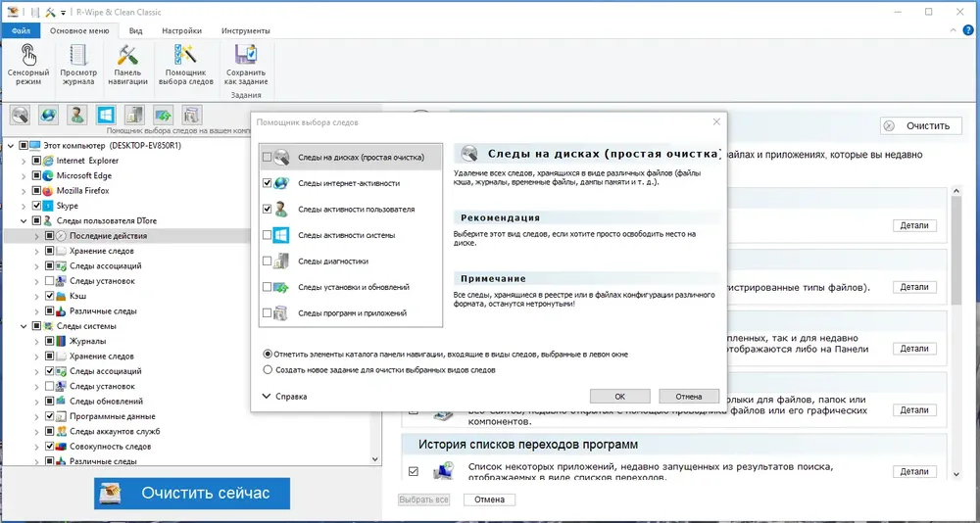Select the user activity traces toolbar icon
This screenshot has width=980, height=523.
pyautogui.click(x=77, y=115)
